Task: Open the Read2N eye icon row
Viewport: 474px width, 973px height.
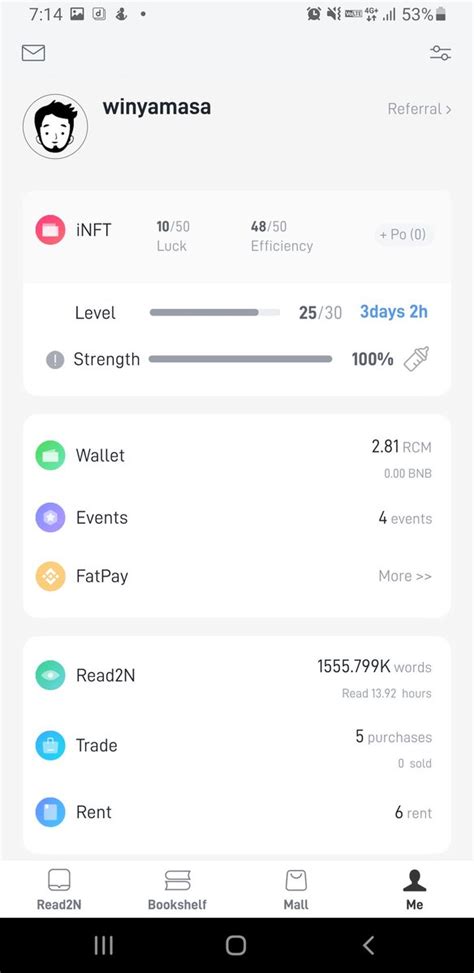Action: click(237, 676)
